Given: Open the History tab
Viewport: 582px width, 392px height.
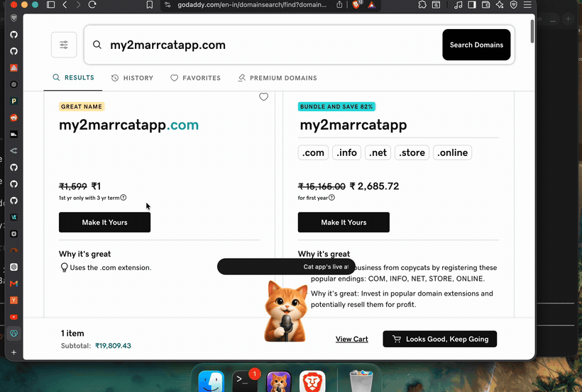Looking at the screenshot, I should click(132, 78).
